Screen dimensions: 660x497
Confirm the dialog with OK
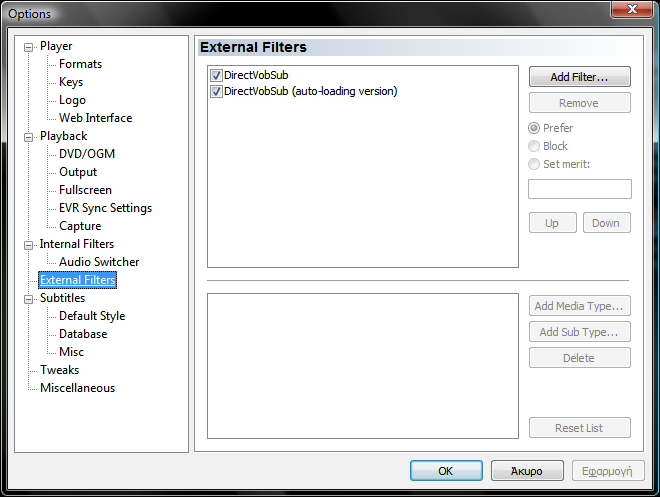pos(446,471)
